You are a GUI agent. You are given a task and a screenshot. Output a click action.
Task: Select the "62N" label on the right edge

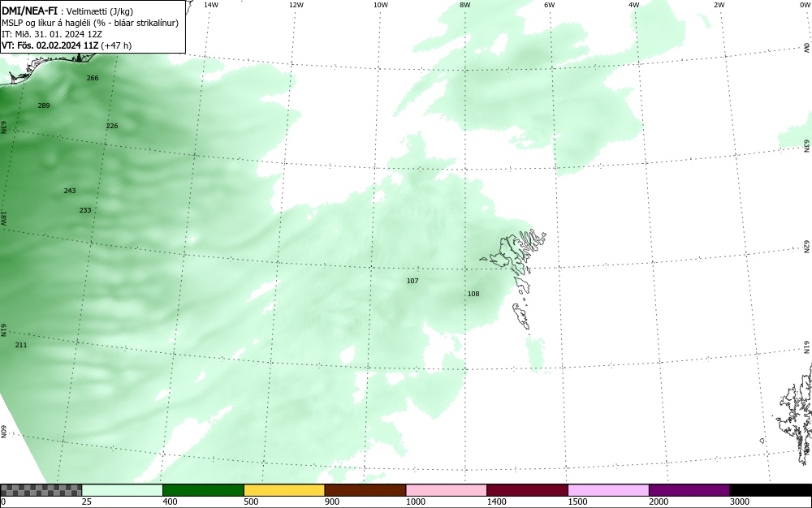coord(807,246)
